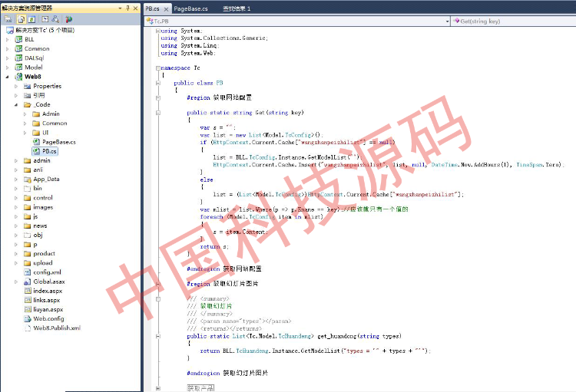576x392 pixels.
Task: Collapse the _Code folder
Action: [17, 104]
